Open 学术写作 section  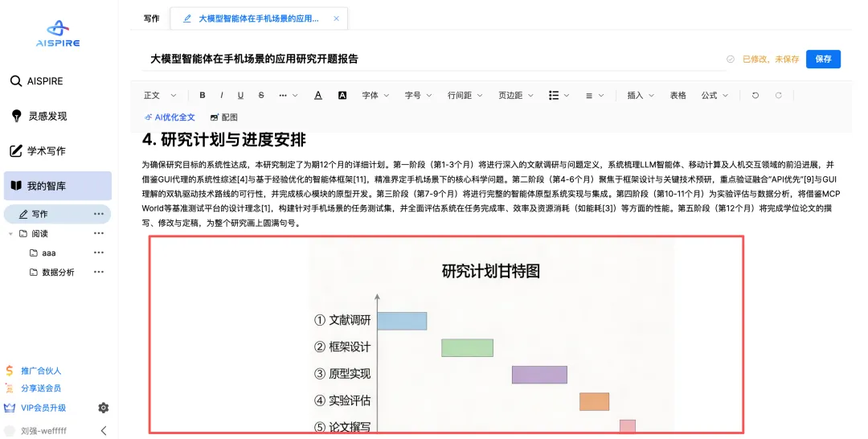click(x=38, y=150)
